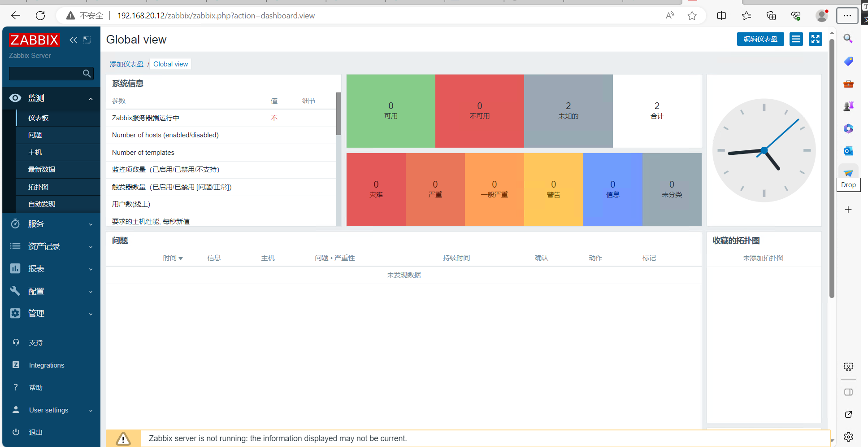Open browser Collections icon
The width and height of the screenshot is (868, 447).
[x=771, y=16]
